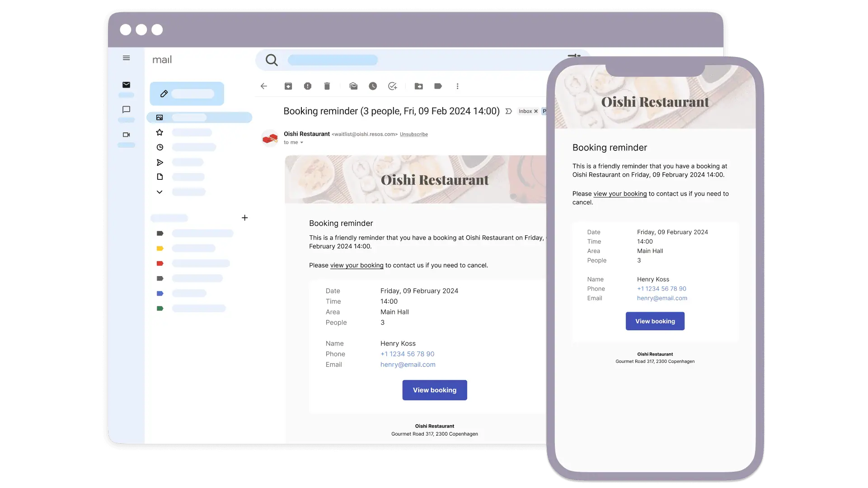868x488 pixels.
Task: Expand the sidebar labels section via plus
Action: pos(244,217)
